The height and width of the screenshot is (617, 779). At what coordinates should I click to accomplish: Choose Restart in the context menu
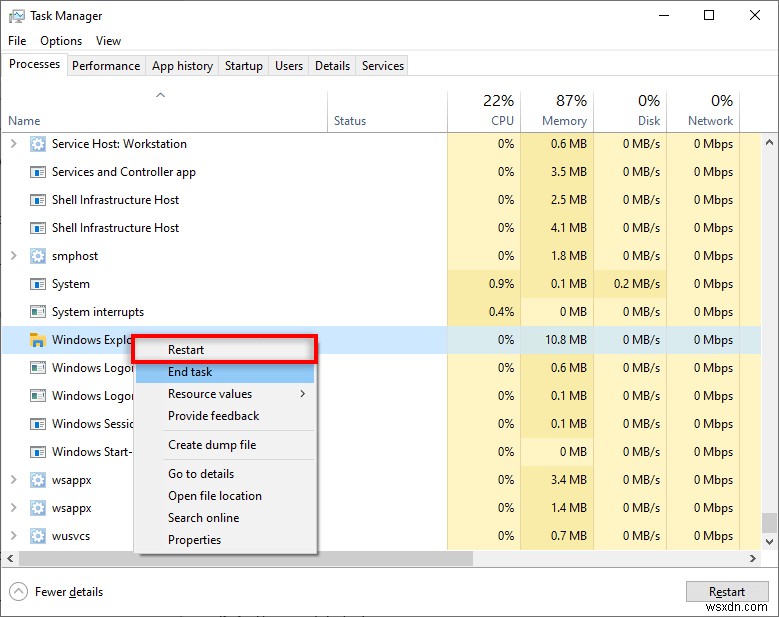point(225,350)
